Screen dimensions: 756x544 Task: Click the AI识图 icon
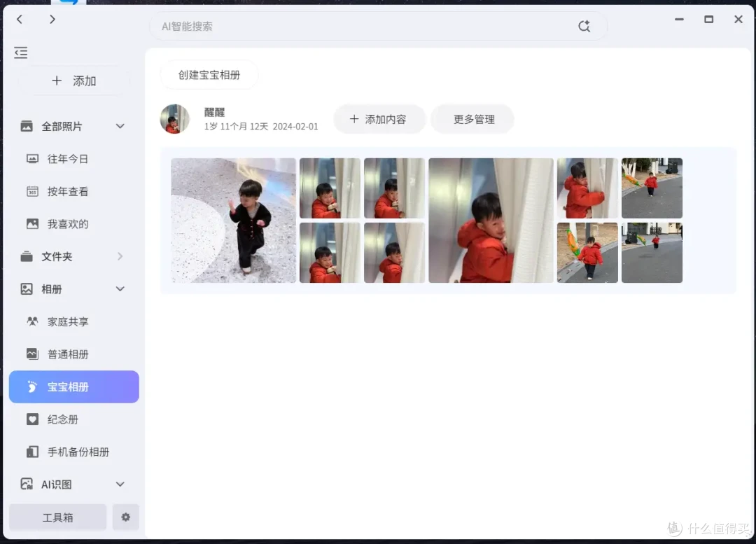27,484
